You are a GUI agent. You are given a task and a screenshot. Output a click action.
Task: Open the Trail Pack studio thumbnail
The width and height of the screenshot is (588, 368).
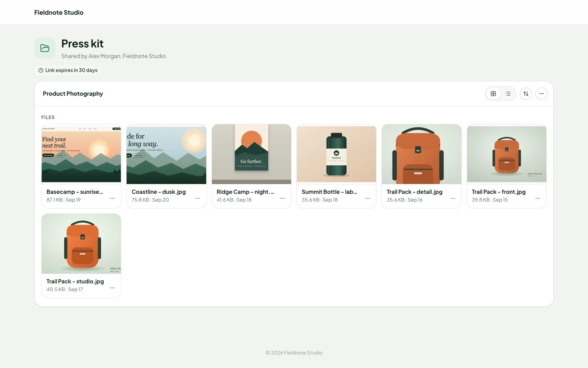coord(81,244)
